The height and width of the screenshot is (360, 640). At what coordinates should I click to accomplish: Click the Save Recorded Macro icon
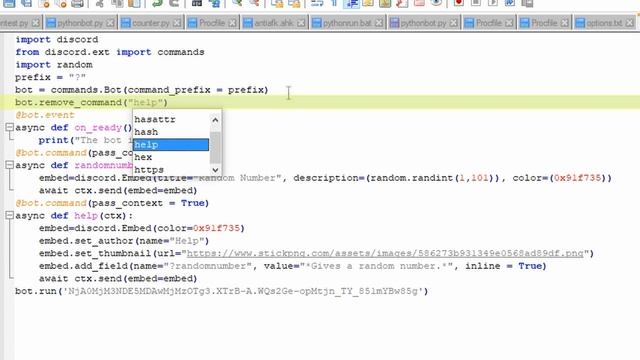[x=527, y=3]
